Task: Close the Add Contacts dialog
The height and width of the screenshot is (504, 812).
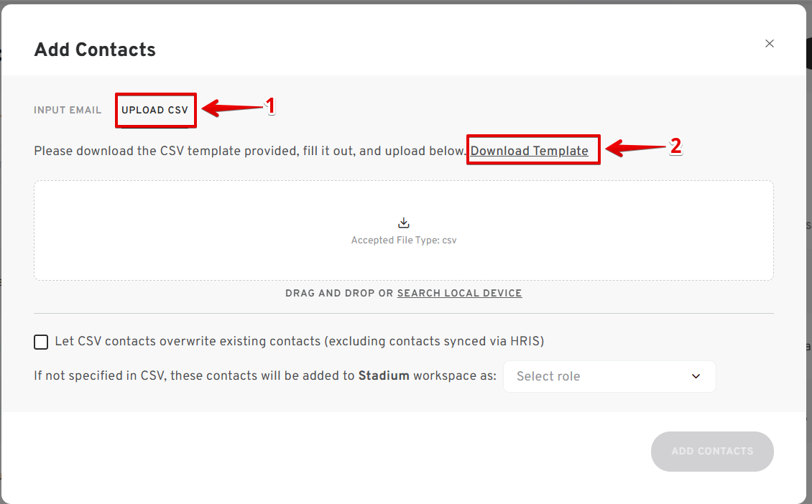Action: 770,44
